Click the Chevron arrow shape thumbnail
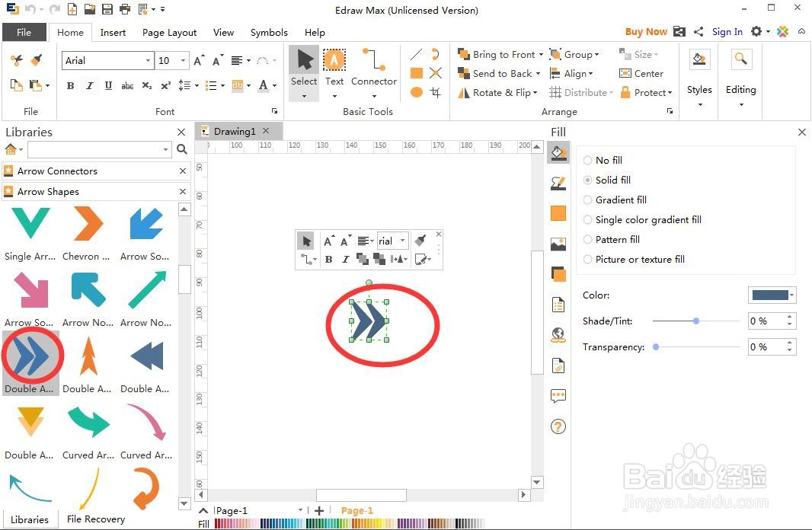 coord(88,224)
